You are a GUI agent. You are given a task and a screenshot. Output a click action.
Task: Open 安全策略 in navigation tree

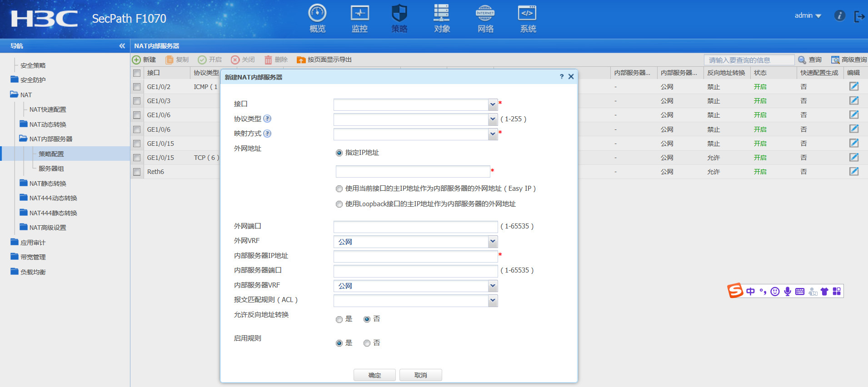click(33, 65)
